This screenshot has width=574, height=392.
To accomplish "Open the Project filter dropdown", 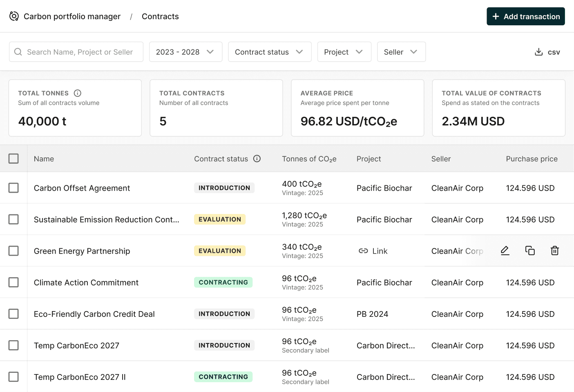I will click(344, 52).
